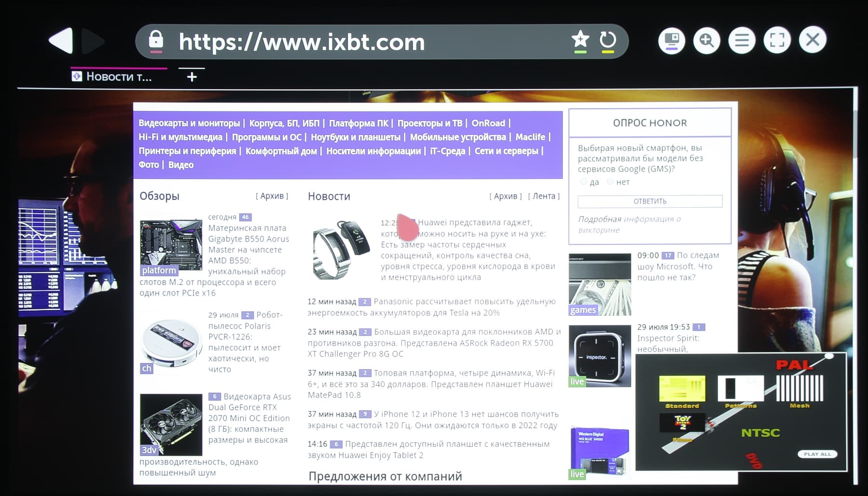The image size is (868, 496).
Task: Open the Фото section link
Action: pyautogui.click(x=148, y=165)
